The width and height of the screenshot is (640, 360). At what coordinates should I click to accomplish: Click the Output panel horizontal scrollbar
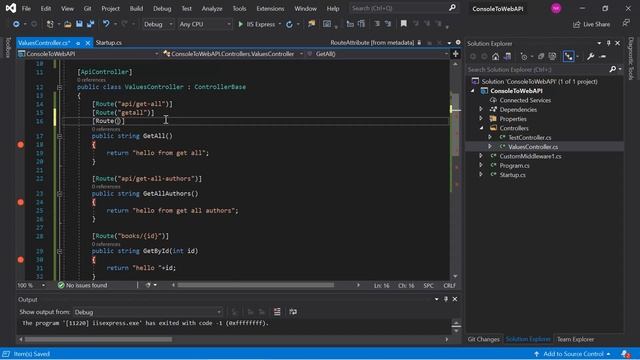[98, 339]
